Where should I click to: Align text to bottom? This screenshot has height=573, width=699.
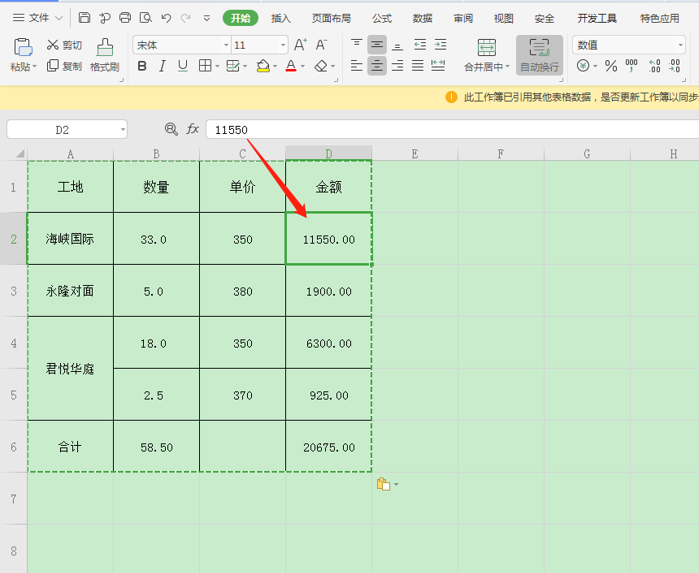[x=398, y=45]
